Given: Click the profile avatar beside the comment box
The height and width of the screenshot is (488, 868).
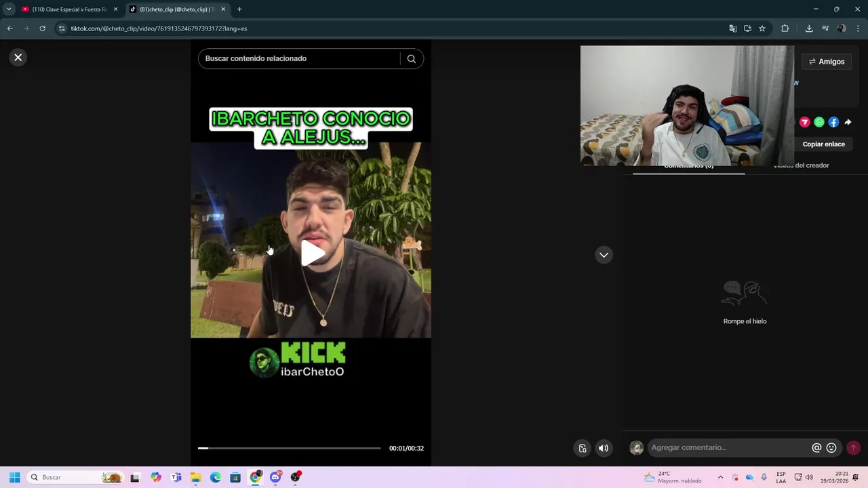Looking at the screenshot, I should point(636,448).
